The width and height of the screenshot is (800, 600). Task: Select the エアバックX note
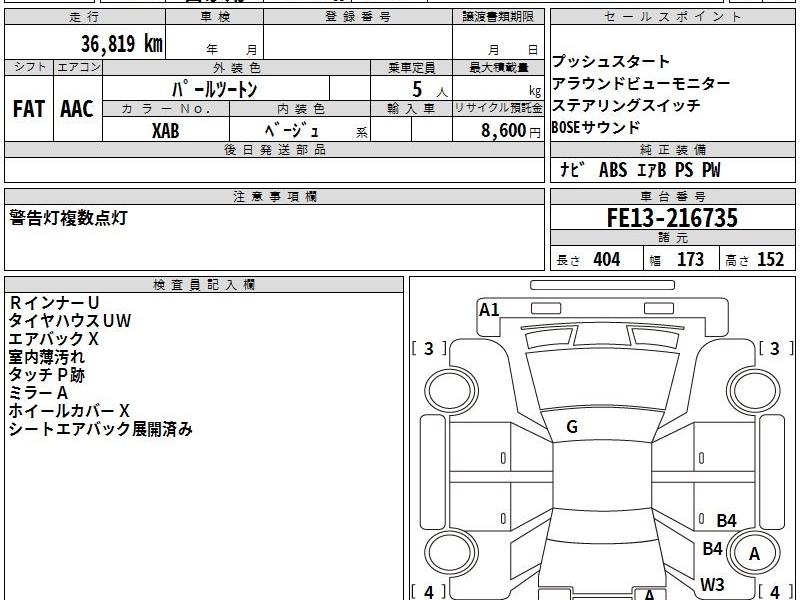click(54, 339)
